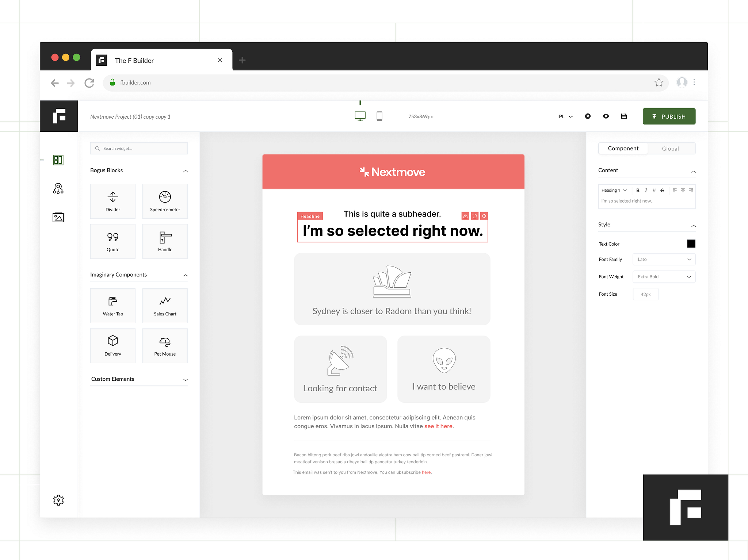Click the Divider block widget

pos(112,201)
